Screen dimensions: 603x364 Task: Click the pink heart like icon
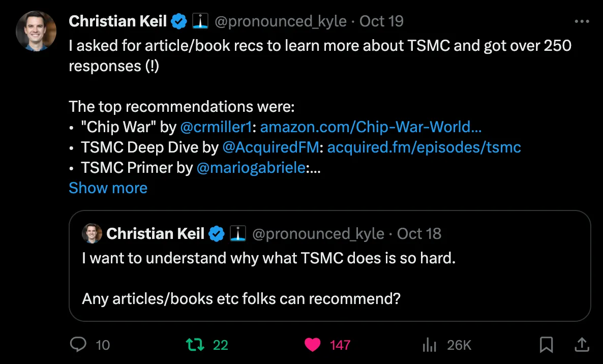point(312,345)
